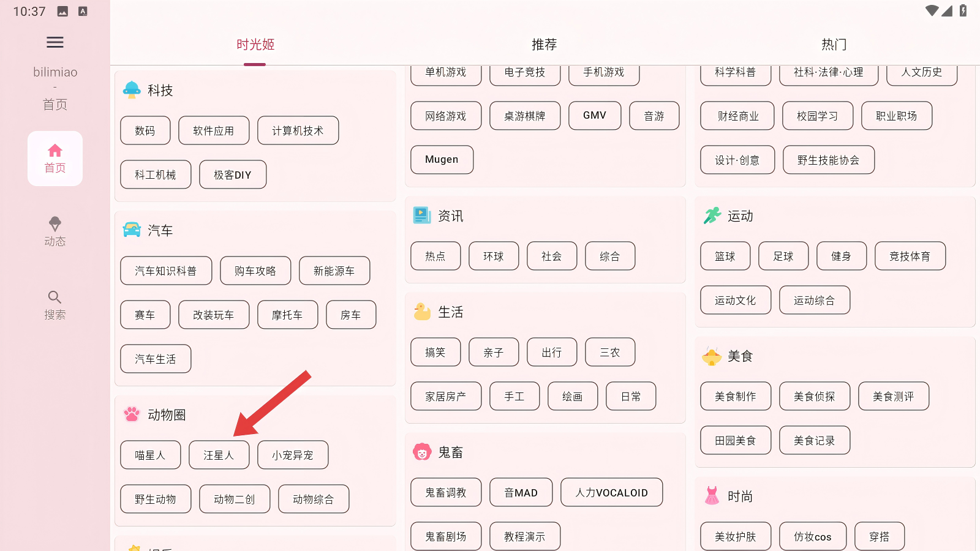Viewport: 980px width, 551px height.
Task: Click the 汽车 car category icon
Action: [x=132, y=230]
